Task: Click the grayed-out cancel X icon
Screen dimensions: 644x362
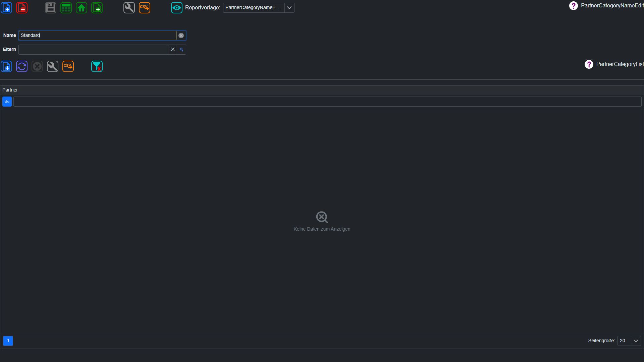Action: [x=37, y=66]
